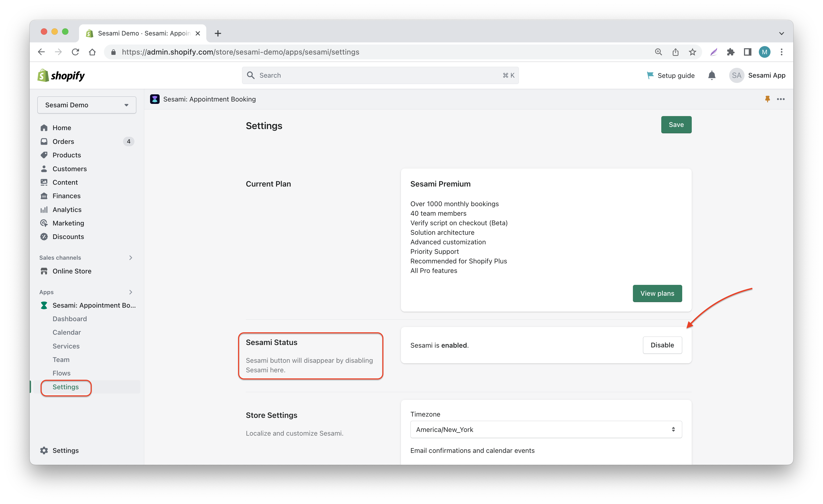The image size is (823, 504).
Task: Open the Online Store channel
Action: tap(72, 271)
